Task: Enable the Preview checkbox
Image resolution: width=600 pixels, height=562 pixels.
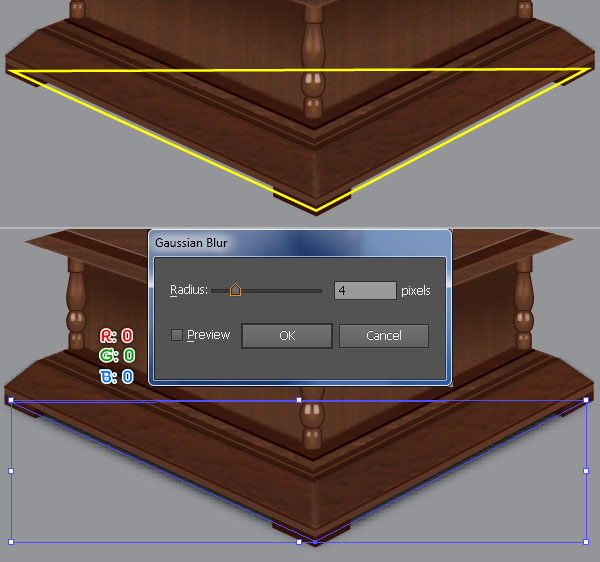Action: (177, 335)
